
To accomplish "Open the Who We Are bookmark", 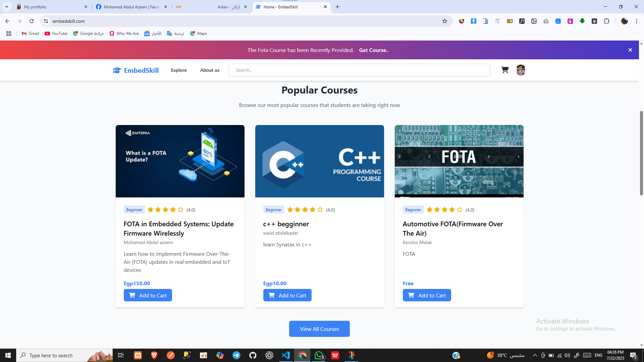I will point(124,34).
